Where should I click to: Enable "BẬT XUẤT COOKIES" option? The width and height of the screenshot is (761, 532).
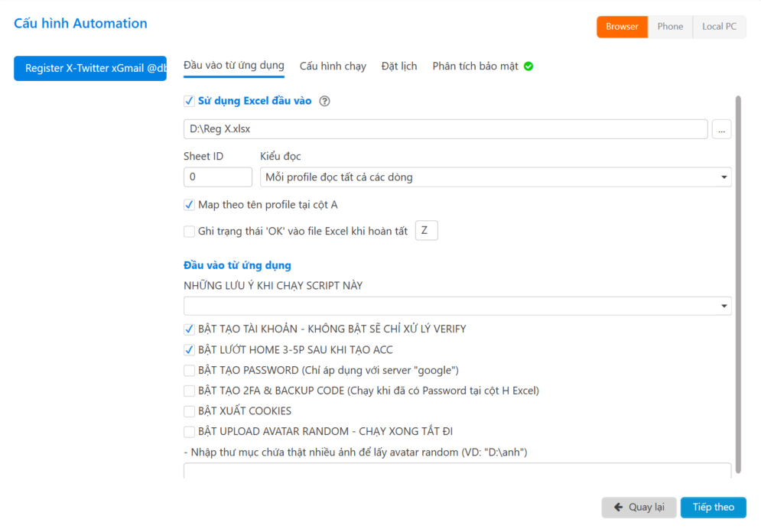[189, 411]
